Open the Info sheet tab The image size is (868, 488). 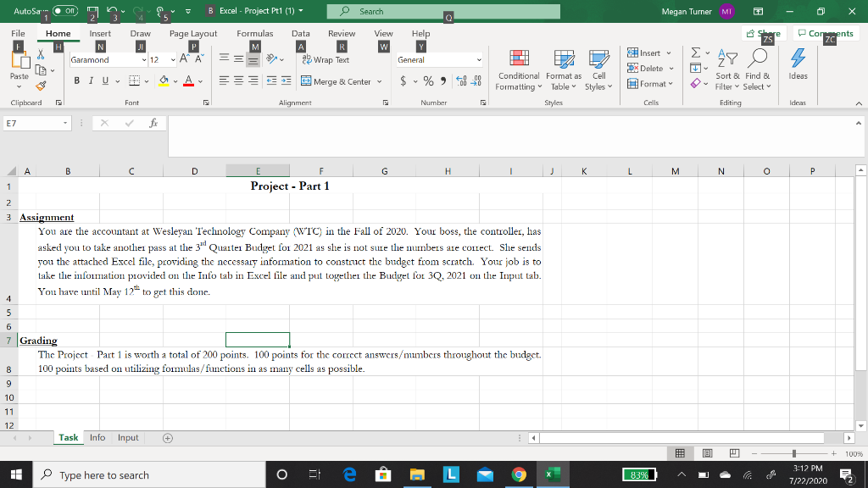click(x=97, y=437)
